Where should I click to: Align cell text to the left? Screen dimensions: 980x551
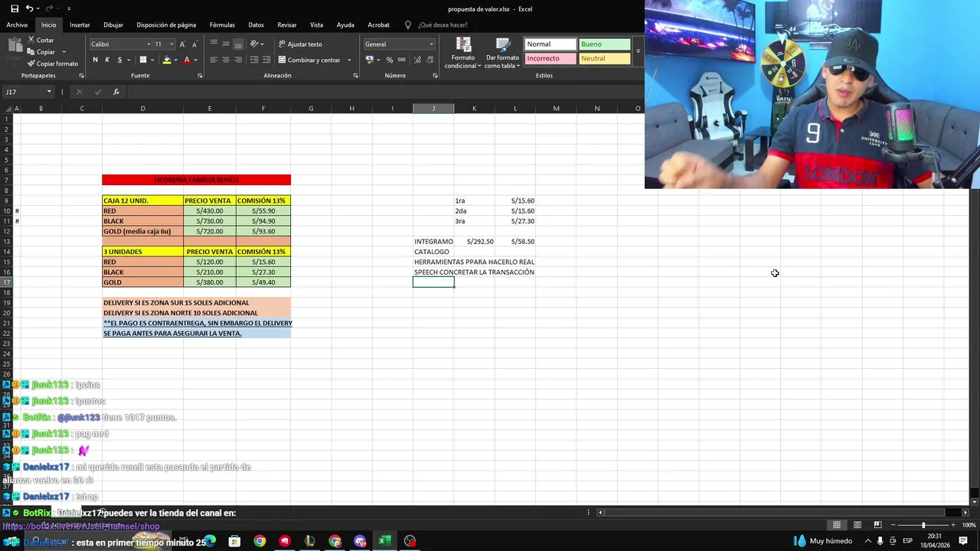coord(214,60)
